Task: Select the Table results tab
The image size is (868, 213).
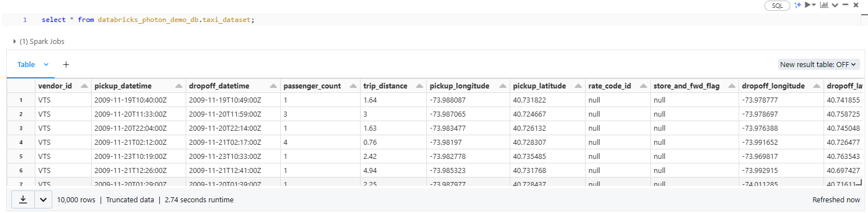Action: (26, 65)
